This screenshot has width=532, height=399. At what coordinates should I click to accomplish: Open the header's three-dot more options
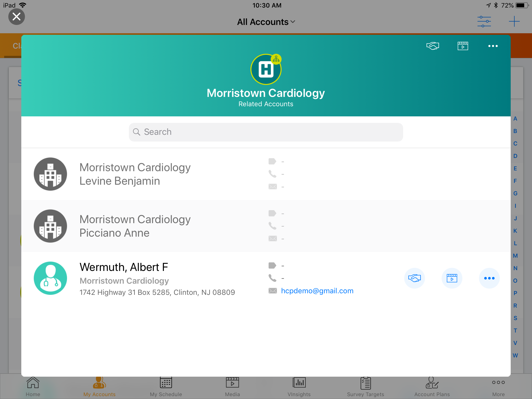[x=493, y=46]
